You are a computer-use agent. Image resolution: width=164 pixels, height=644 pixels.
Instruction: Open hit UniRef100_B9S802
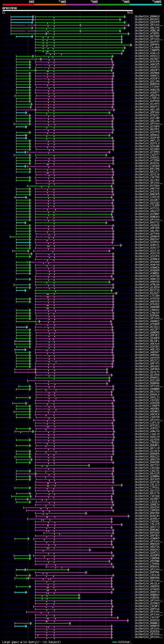point(147,19)
